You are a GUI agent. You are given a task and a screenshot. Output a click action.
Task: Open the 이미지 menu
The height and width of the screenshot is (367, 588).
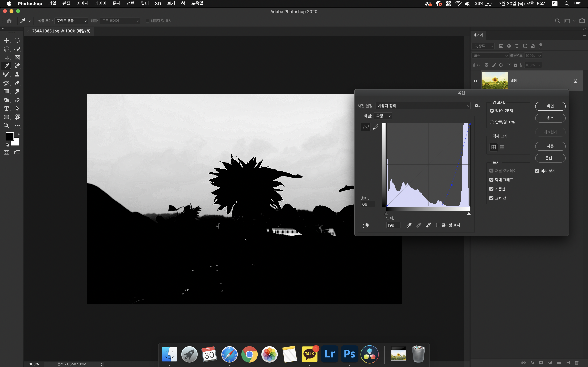(x=82, y=3)
